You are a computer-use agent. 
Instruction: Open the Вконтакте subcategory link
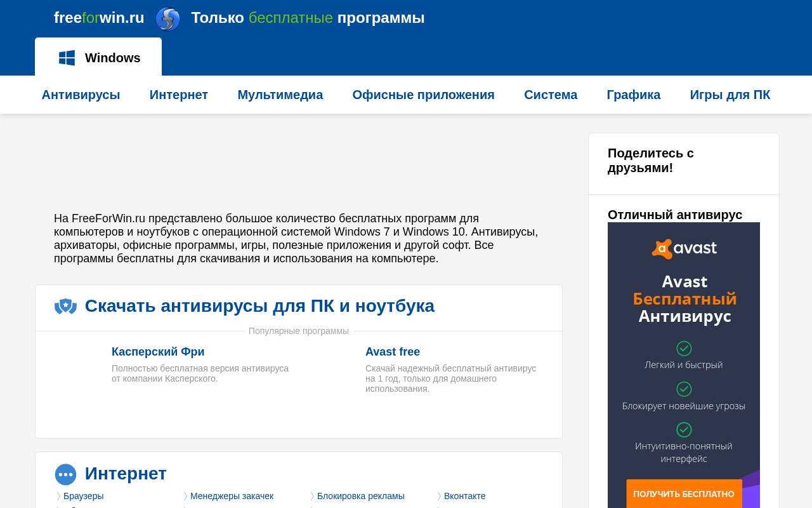point(464,496)
